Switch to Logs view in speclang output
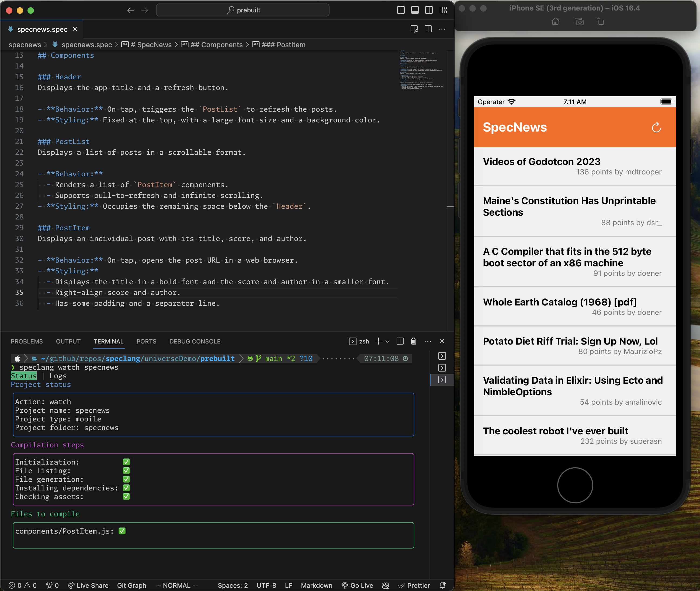 pos(58,376)
